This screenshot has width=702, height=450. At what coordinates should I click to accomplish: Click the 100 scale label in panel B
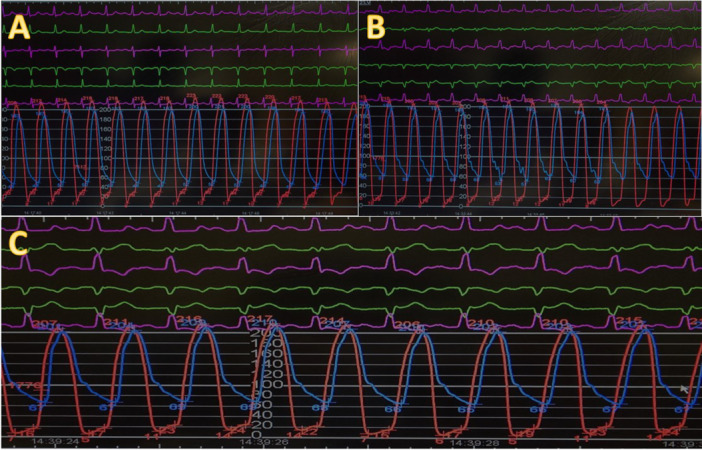tap(465, 157)
